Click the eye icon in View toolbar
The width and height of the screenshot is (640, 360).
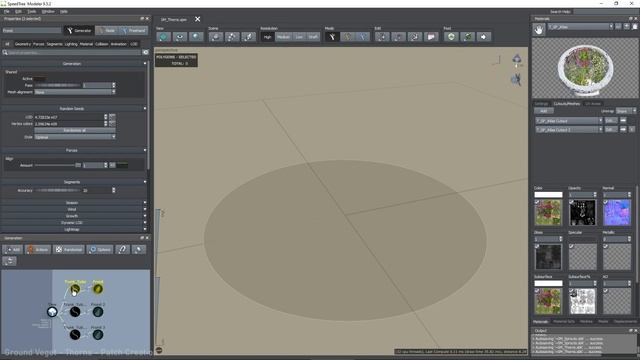[180, 37]
